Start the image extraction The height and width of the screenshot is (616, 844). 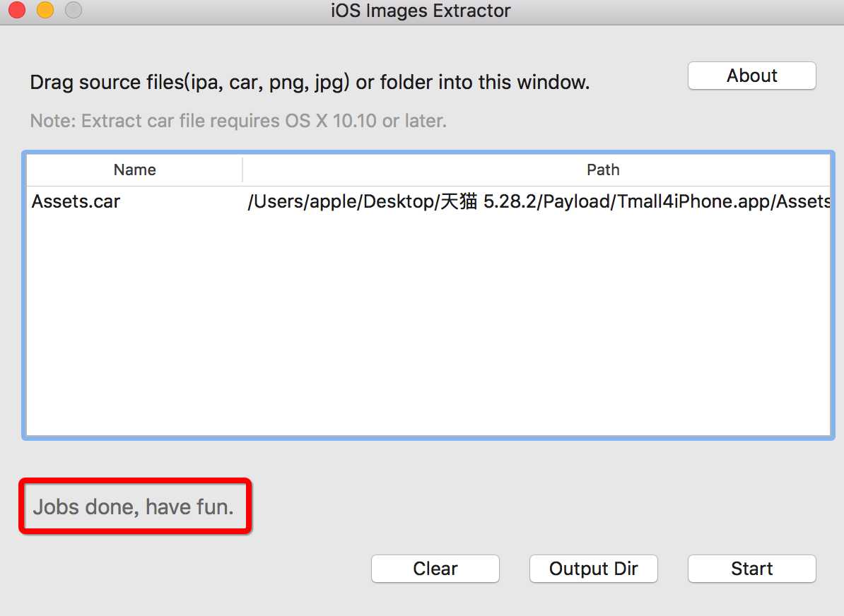[x=751, y=569]
